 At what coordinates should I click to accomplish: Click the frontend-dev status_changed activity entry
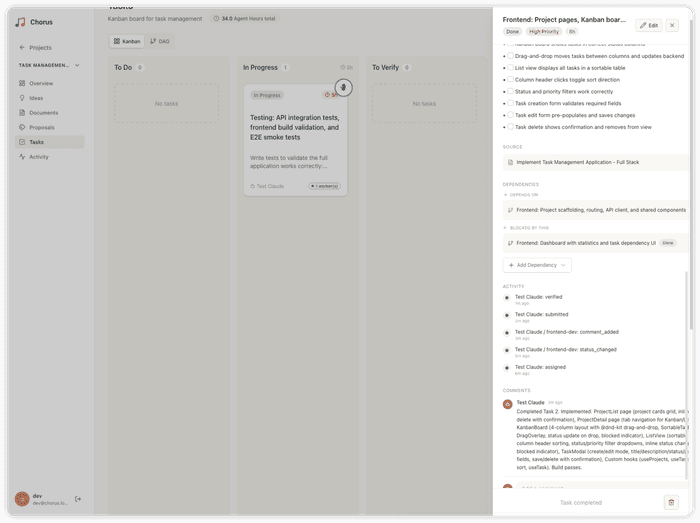tap(566, 350)
